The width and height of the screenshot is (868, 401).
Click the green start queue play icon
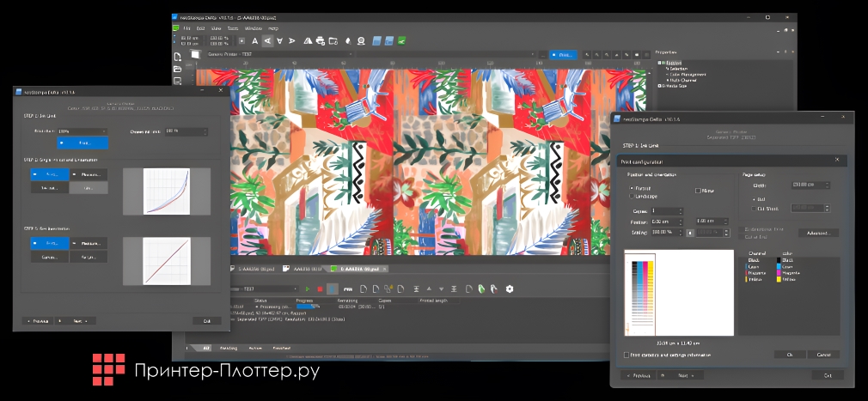pyautogui.click(x=308, y=289)
